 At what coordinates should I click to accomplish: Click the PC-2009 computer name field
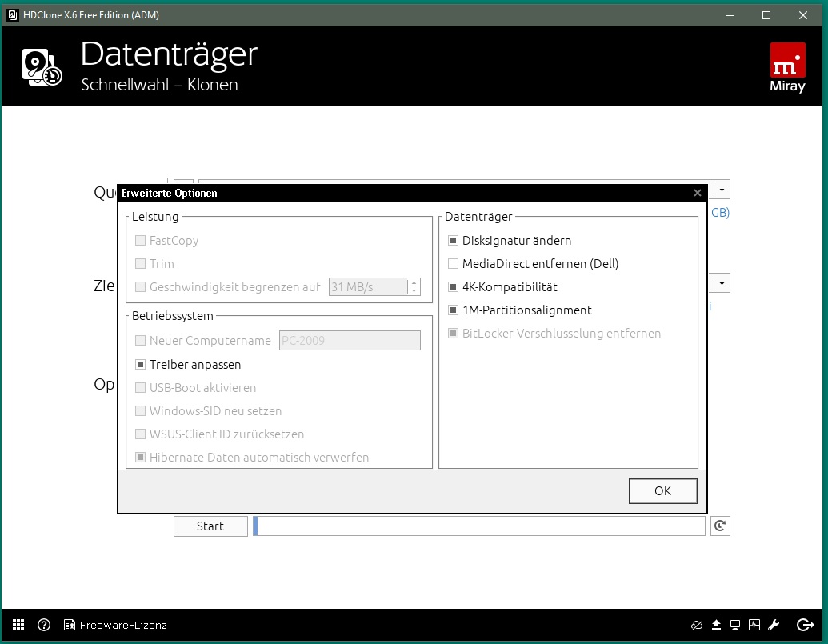point(350,341)
